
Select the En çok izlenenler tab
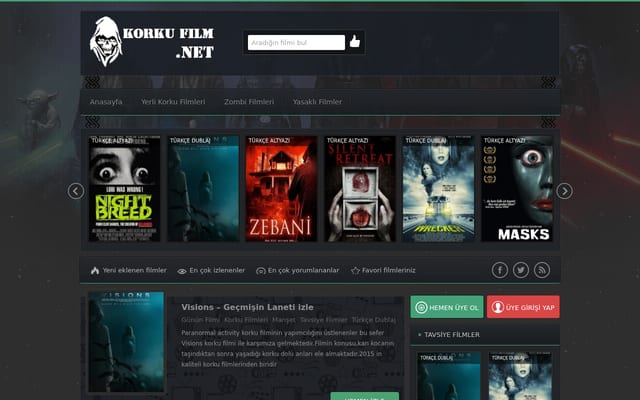pyautogui.click(x=211, y=270)
